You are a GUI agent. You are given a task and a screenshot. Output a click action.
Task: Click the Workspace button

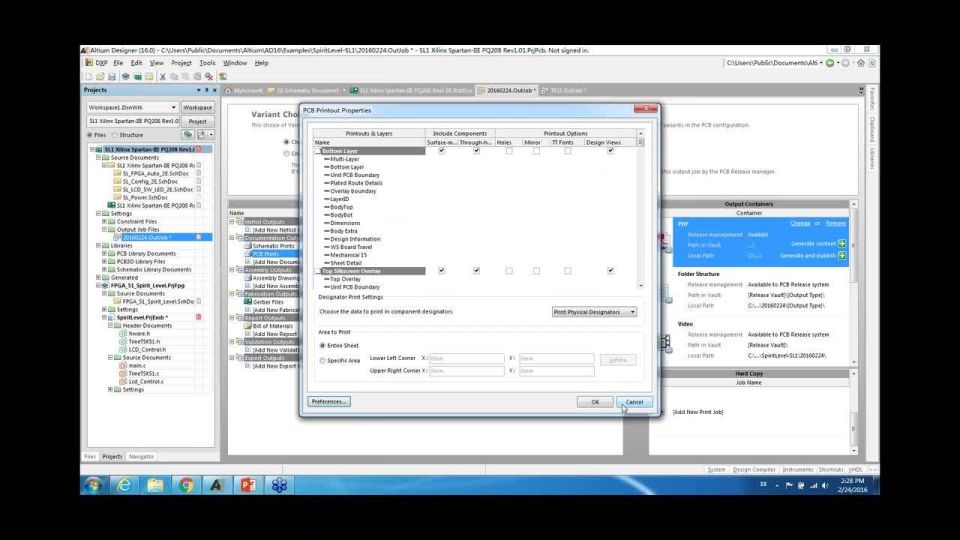[x=197, y=107]
